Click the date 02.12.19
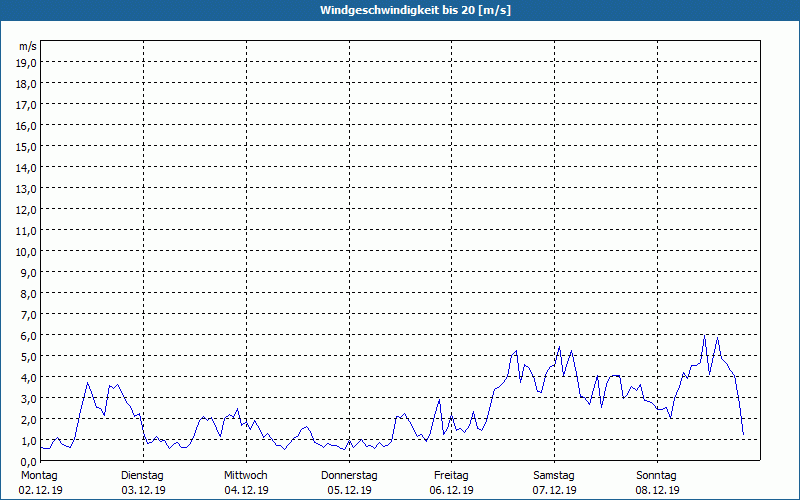The width and height of the screenshot is (800, 500). click(x=41, y=490)
